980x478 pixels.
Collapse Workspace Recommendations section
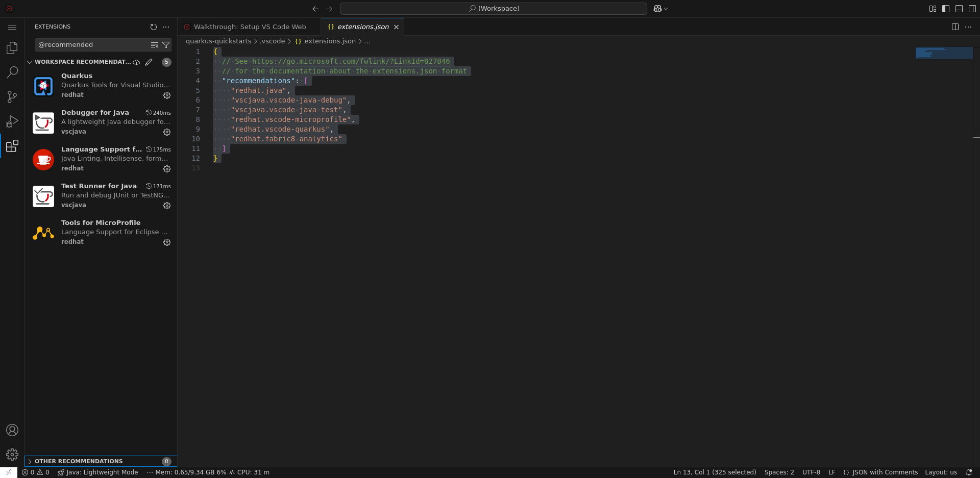pyautogui.click(x=30, y=62)
